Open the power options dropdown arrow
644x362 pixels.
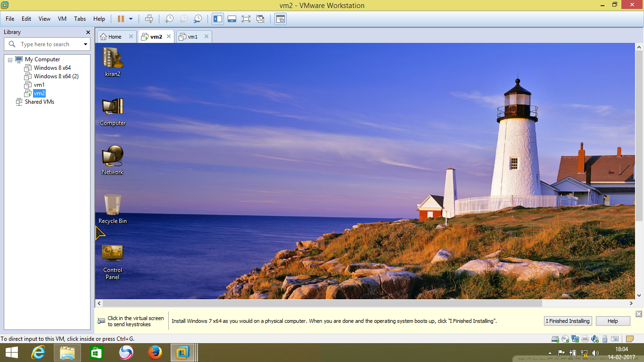click(131, 19)
